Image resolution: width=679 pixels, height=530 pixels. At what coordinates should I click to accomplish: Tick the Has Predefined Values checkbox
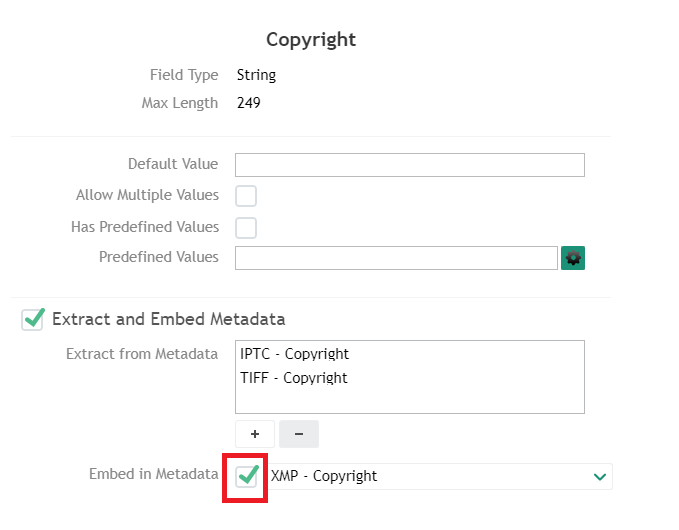(246, 228)
